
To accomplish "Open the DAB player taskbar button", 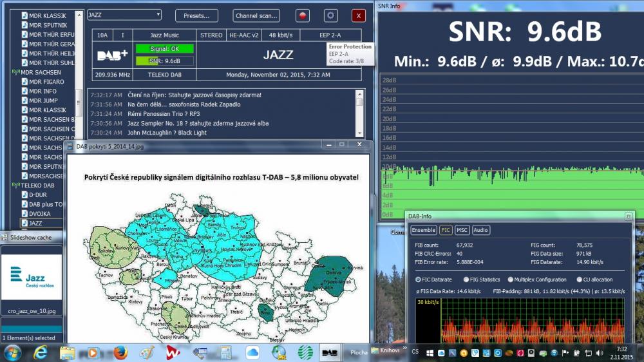I will tap(330, 353).
